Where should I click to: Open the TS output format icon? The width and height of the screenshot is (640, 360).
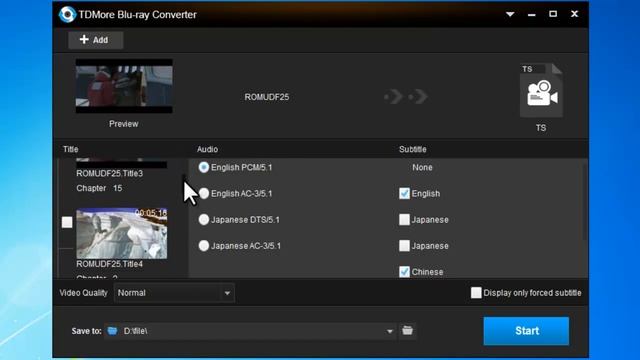tap(541, 90)
